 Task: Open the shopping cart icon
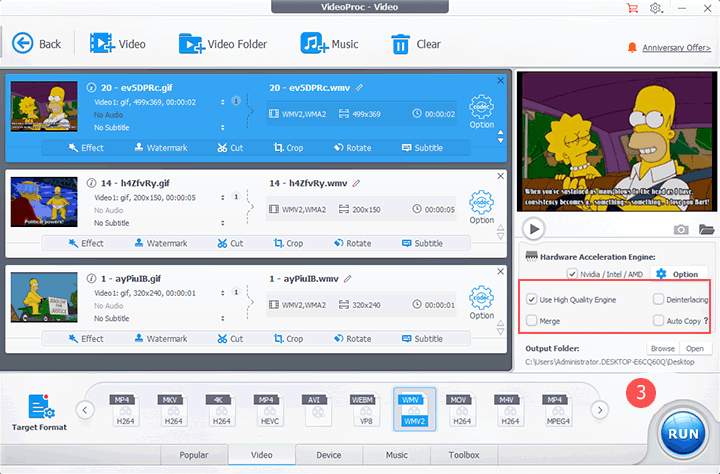pos(632,8)
